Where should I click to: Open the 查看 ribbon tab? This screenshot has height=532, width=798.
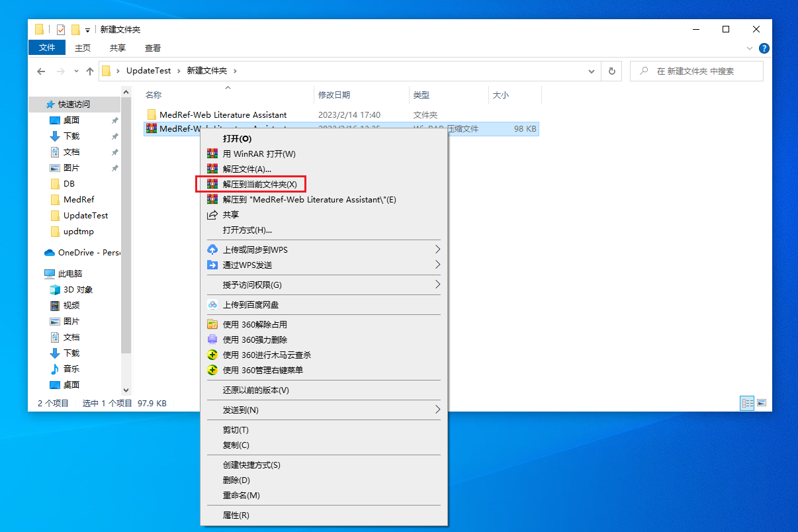click(x=153, y=48)
